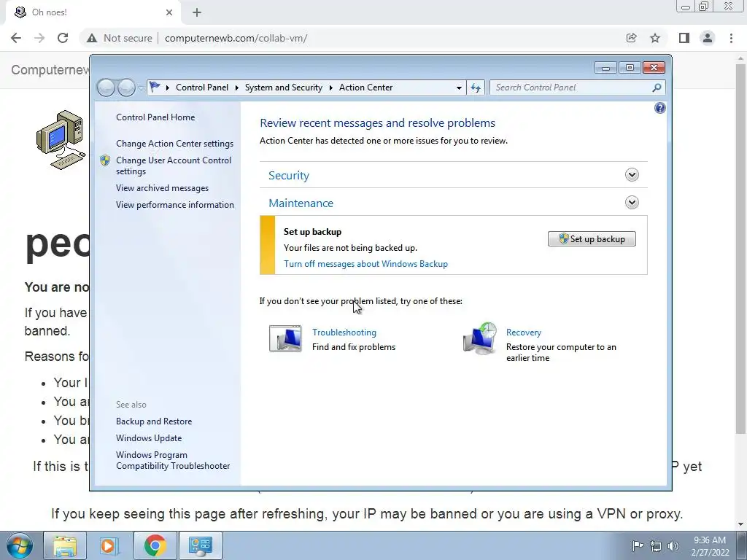Open Change Action Center settings
This screenshot has height=560, width=747.
pyautogui.click(x=175, y=144)
